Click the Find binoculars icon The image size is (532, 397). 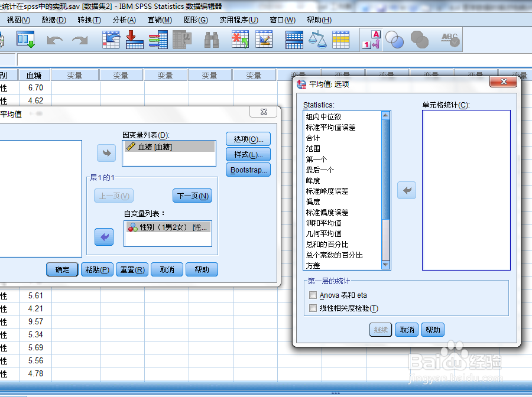tap(212, 40)
